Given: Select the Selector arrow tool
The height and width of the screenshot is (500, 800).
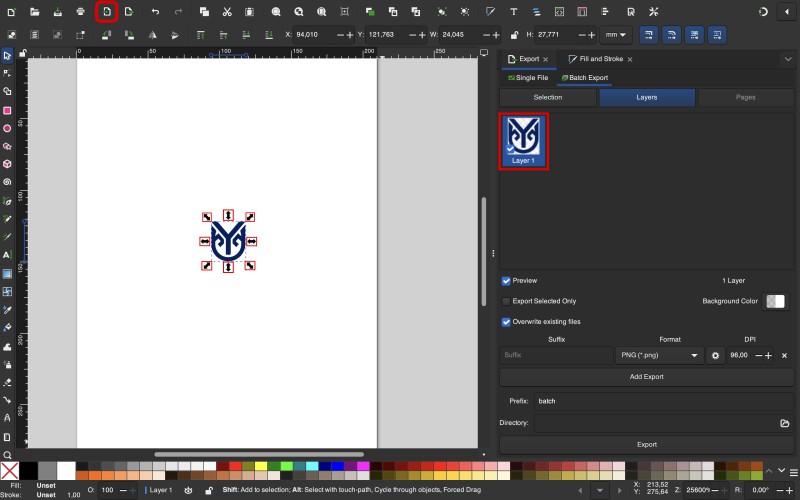Looking at the screenshot, I should [x=7, y=55].
